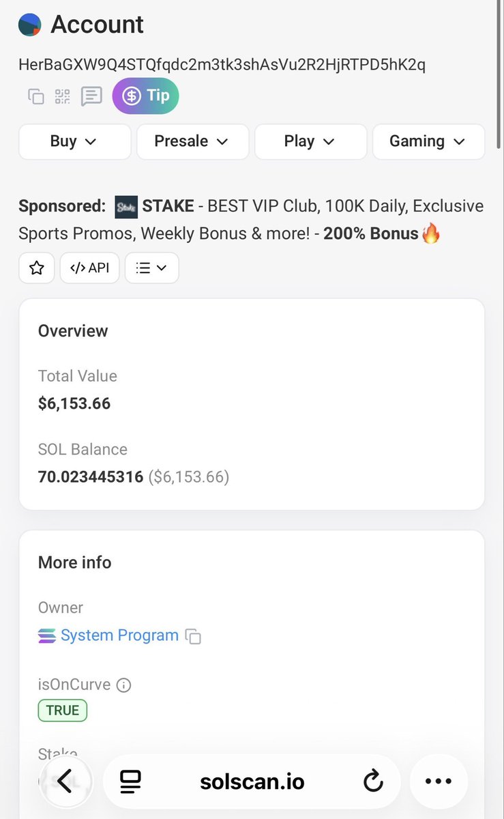Reload the solscan.io page
This screenshot has width=504, height=819.
click(373, 781)
